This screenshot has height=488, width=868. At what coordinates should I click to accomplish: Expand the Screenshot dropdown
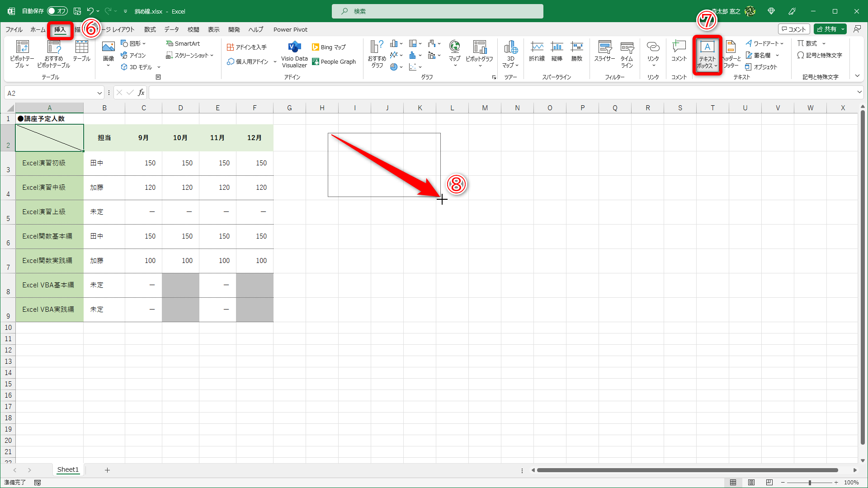click(190, 56)
